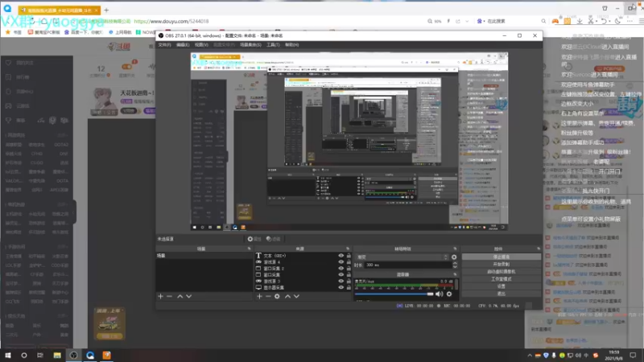Move scene down arrow in scenes panel
Viewport: 644px width, 362px height.
(x=189, y=296)
